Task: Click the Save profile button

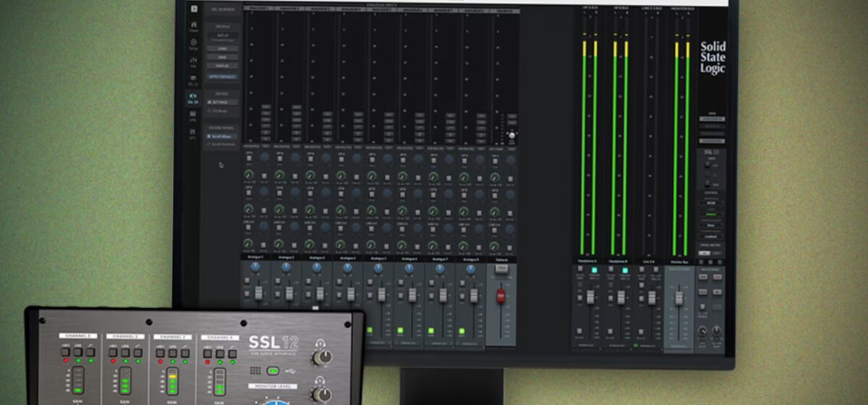Action: tap(223, 57)
